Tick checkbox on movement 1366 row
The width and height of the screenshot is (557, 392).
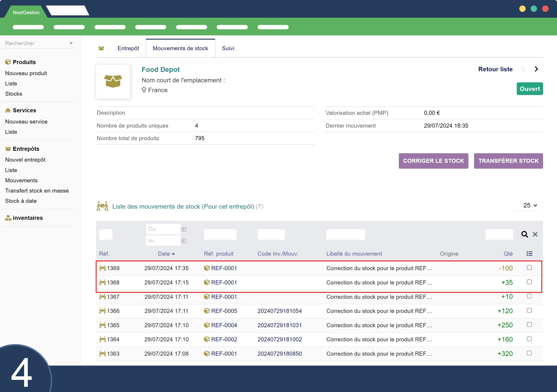529,310
